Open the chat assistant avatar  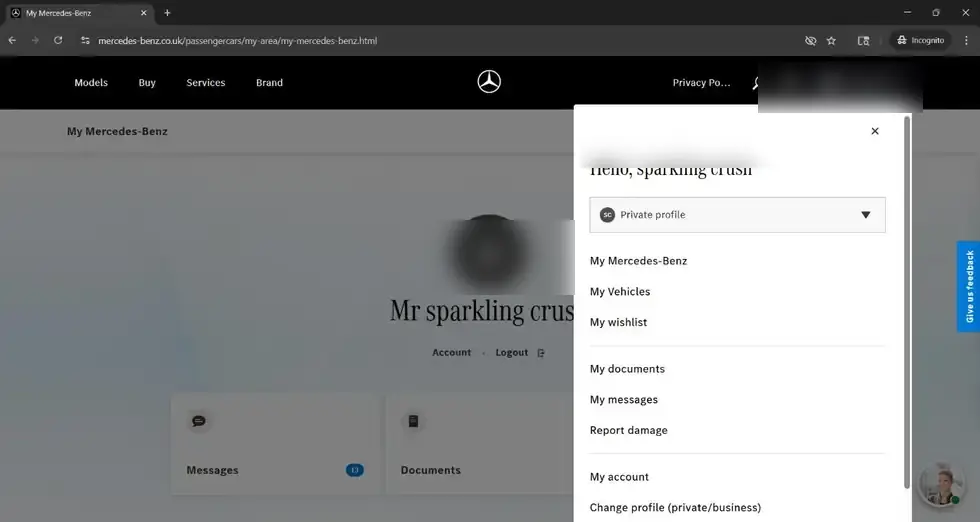[x=942, y=484]
